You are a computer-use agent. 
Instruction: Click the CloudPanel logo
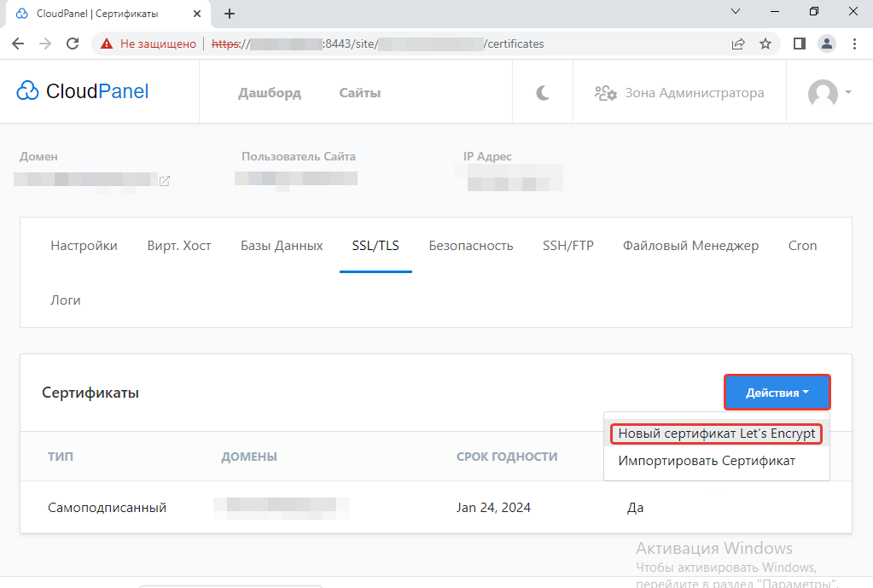tap(83, 92)
